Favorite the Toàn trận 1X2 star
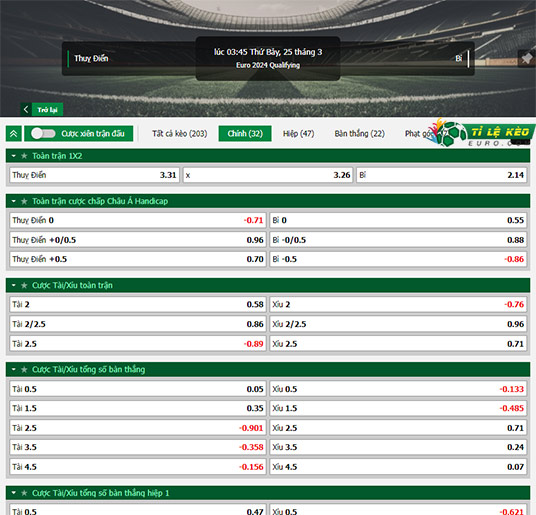 pyautogui.click(x=24, y=156)
